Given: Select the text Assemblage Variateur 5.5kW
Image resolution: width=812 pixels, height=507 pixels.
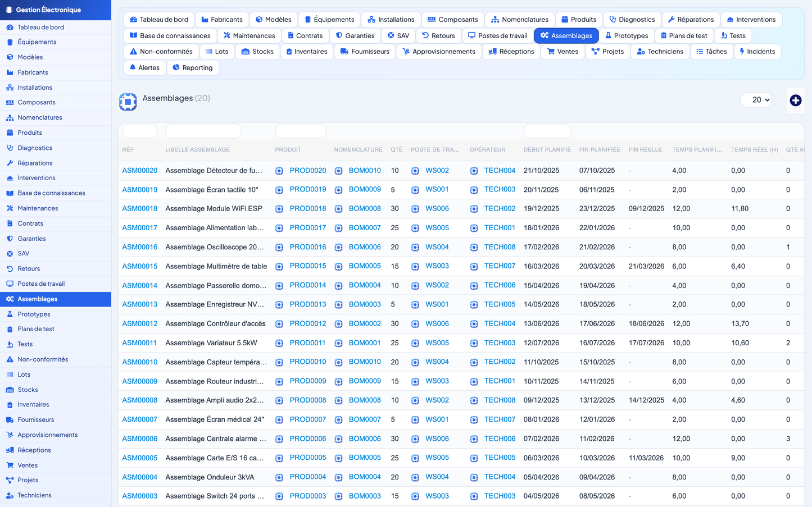Looking at the screenshot, I should pyautogui.click(x=211, y=343).
